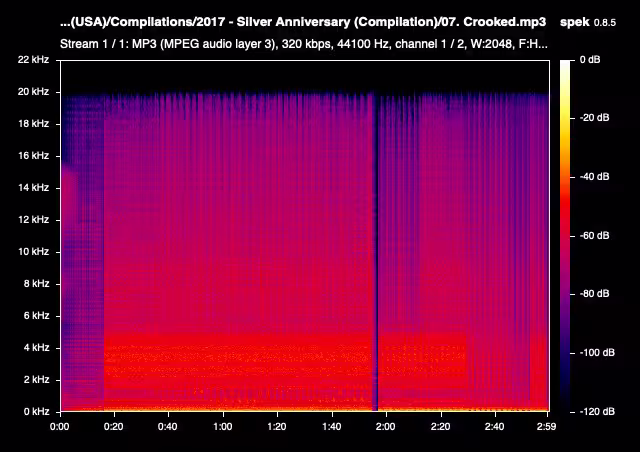Click the 18 kHz frequency axis label
This screenshot has width=640, height=452.
(33, 124)
